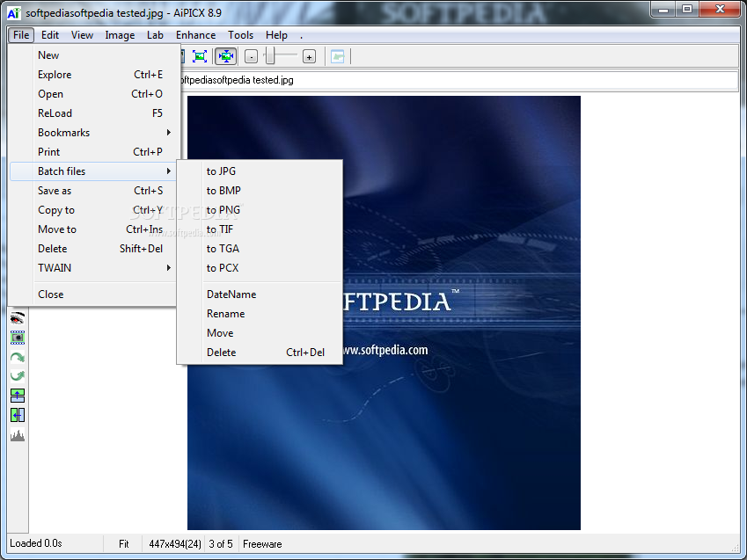Click the full-screen expand arrows toolbar icon
This screenshot has height=560, width=747.
[200, 56]
